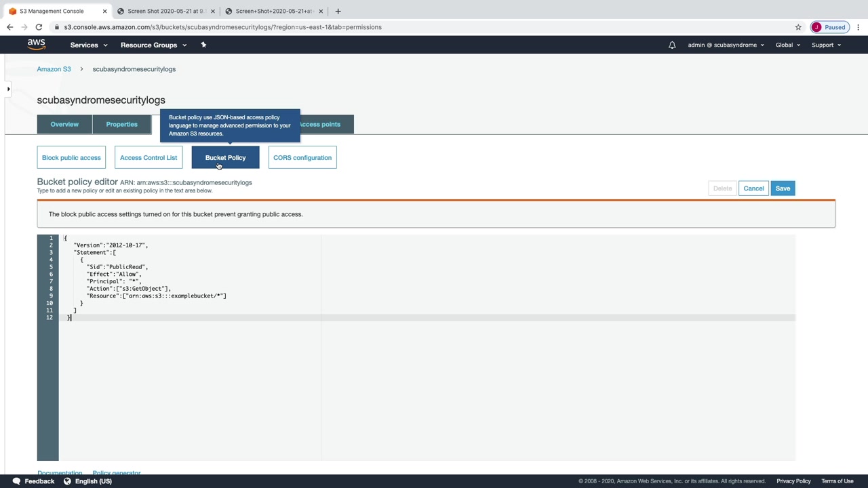This screenshot has height=488, width=868.
Task: Click the "Sid":"PublicRead" line
Action: [x=117, y=267]
